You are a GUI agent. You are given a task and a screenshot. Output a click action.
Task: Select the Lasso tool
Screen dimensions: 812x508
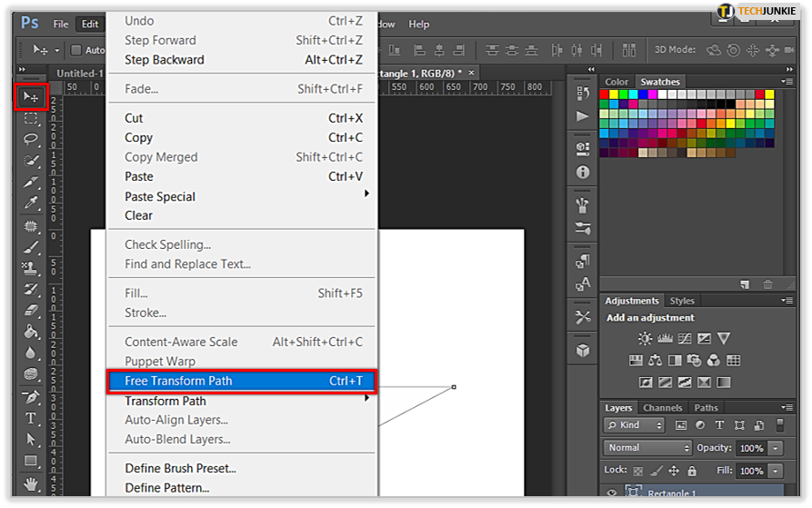(31, 139)
